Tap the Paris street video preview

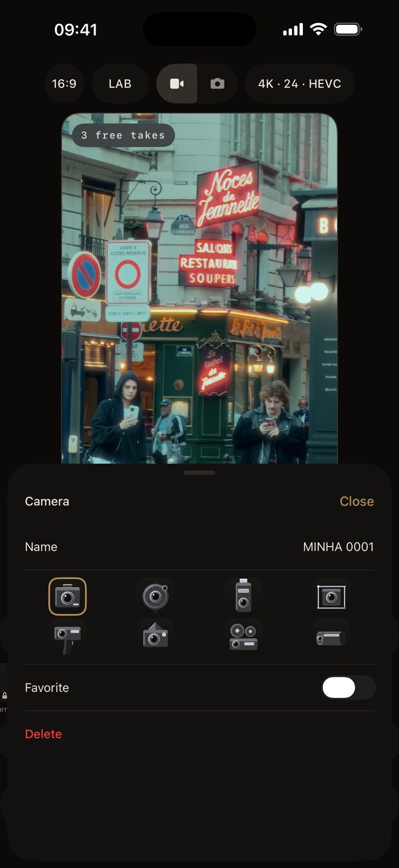point(199,288)
